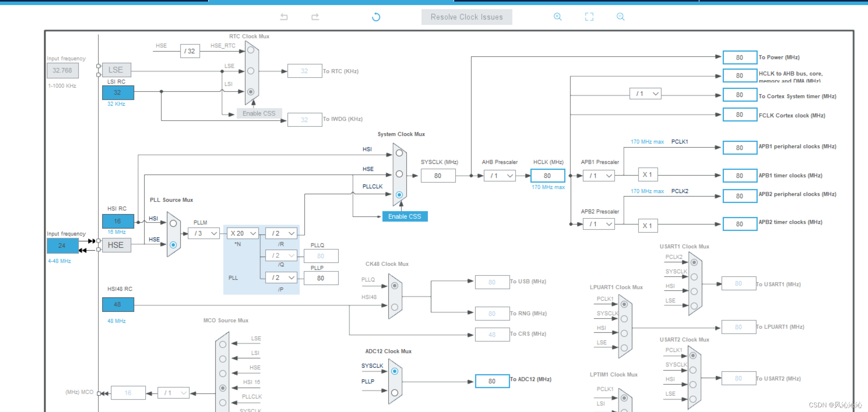868x412 pixels.
Task: Click the LSI RC 32 block
Action: [118, 93]
